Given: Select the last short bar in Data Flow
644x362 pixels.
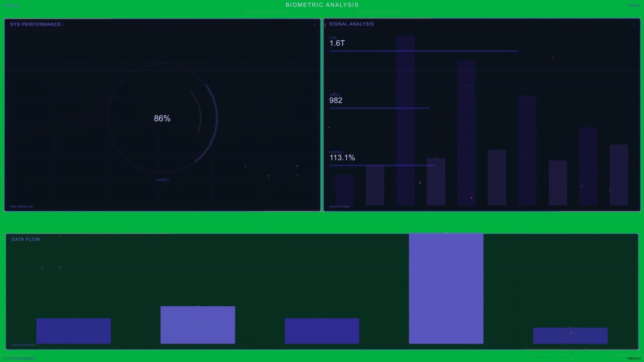Looking at the screenshot, I should pos(571,336).
